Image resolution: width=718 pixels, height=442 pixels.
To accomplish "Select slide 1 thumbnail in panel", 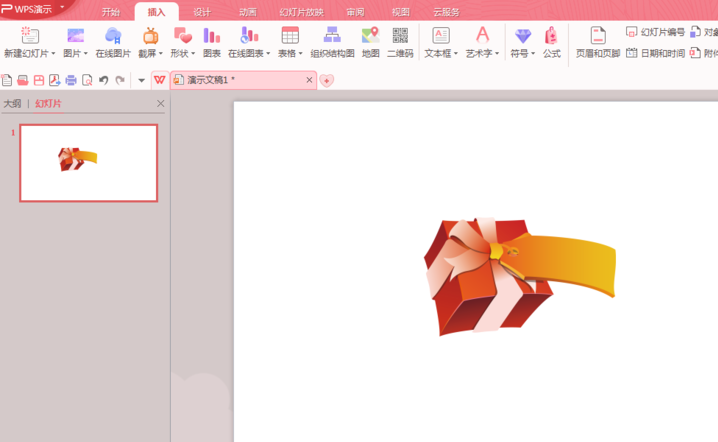I will [88, 163].
